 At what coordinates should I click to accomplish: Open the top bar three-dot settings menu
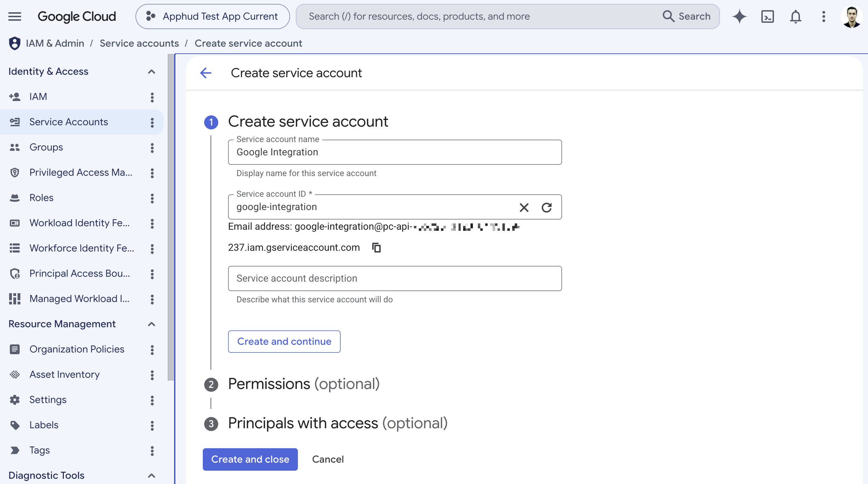pos(824,16)
